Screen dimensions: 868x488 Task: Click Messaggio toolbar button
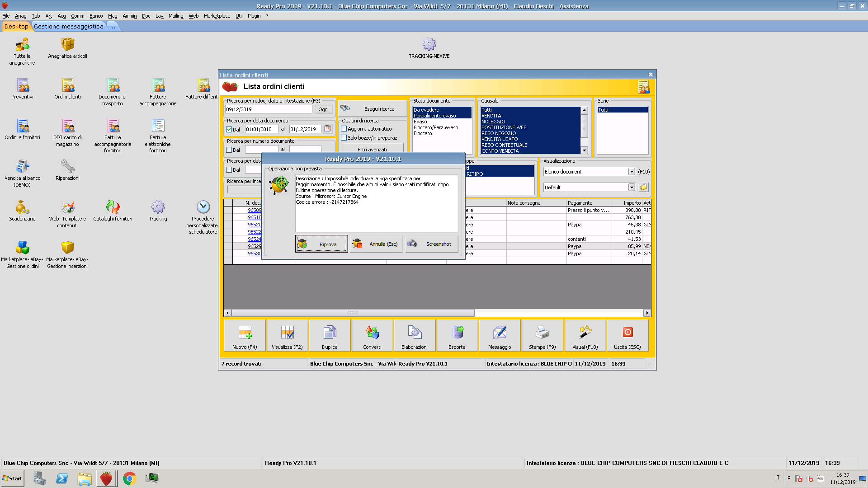click(500, 336)
